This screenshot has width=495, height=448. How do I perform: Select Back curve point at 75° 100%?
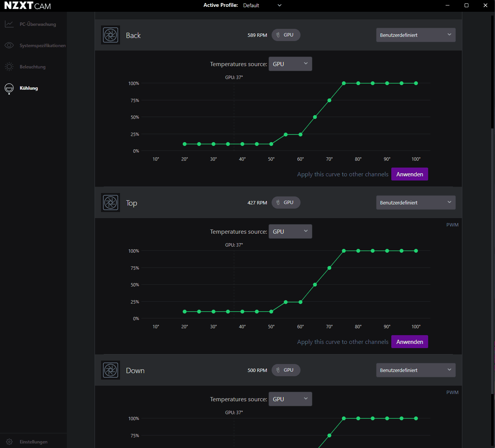(x=344, y=83)
